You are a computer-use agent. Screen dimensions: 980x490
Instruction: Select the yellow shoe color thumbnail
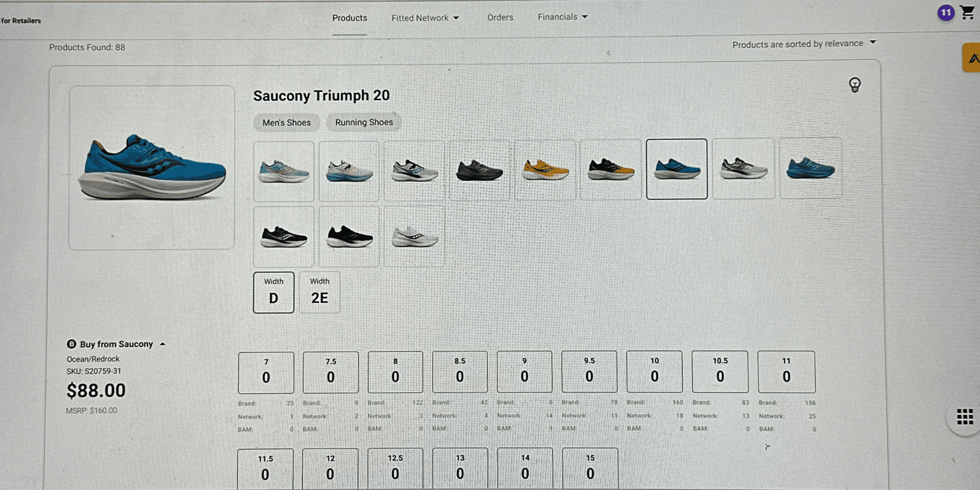(x=545, y=170)
